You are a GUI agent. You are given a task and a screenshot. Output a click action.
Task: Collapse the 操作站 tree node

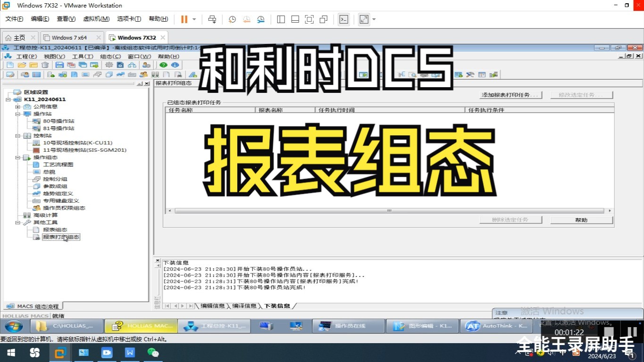17,114
